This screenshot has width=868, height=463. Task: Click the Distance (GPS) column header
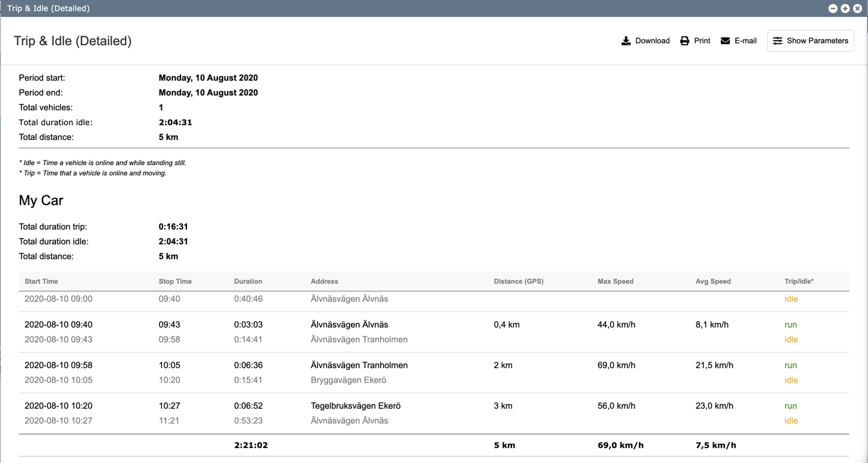coord(518,281)
